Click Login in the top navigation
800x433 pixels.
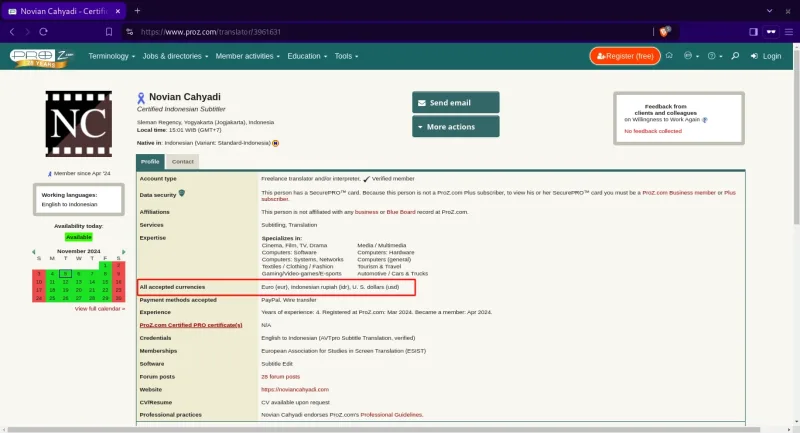tap(766, 56)
